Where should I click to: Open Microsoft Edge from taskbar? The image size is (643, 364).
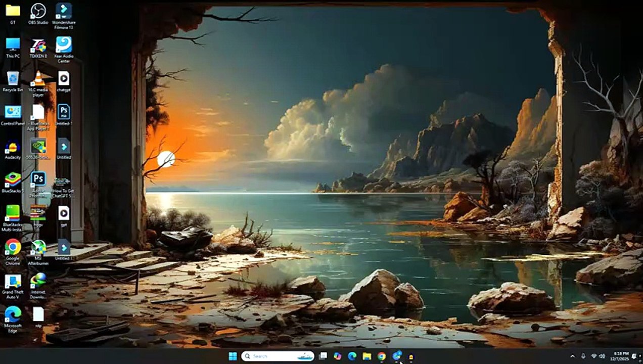tap(352, 356)
